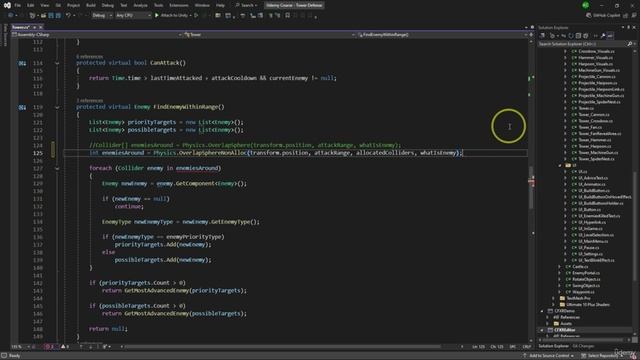Click the Visual Studio logo icon
The width and height of the screenshot is (640, 360).
click(x=7, y=5)
